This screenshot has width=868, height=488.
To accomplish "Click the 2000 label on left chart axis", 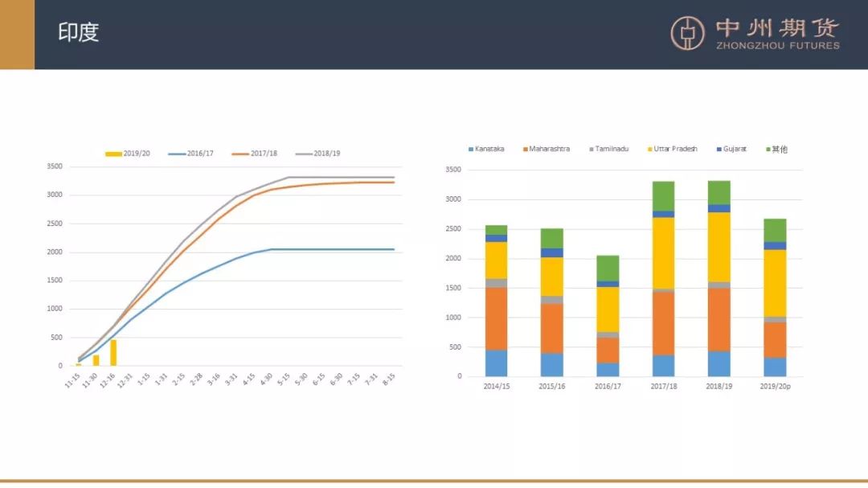I will [x=55, y=252].
